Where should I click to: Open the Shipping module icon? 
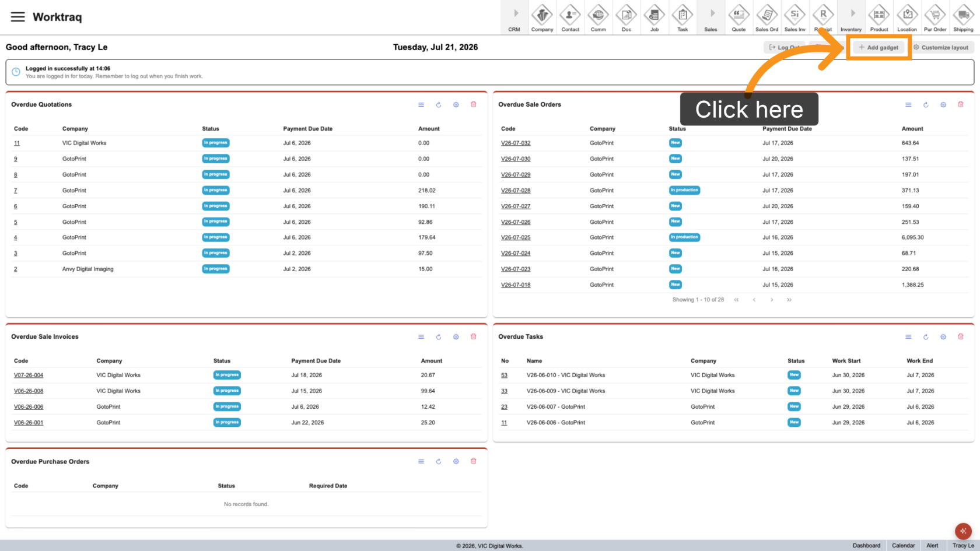[x=963, y=17]
